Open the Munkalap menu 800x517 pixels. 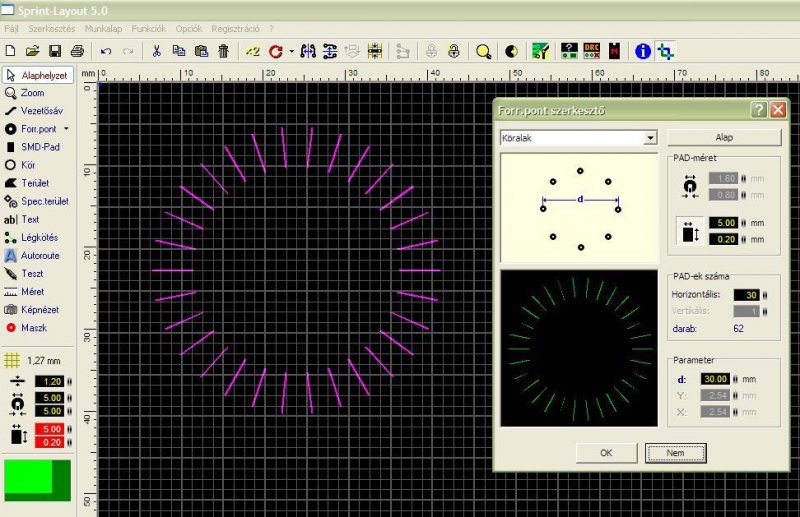point(103,29)
